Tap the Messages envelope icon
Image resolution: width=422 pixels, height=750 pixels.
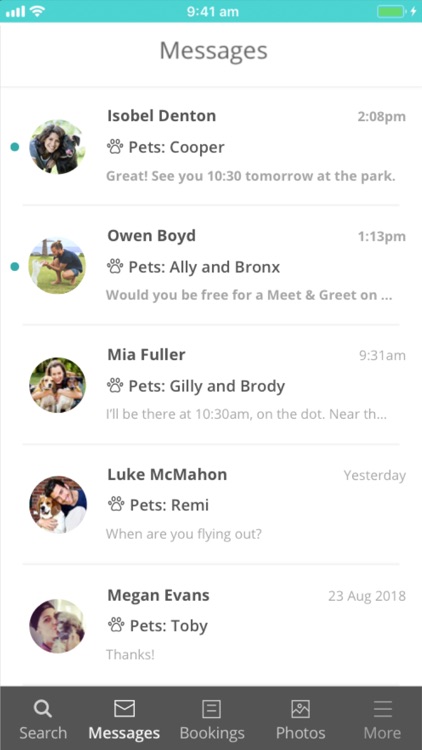[124, 708]
